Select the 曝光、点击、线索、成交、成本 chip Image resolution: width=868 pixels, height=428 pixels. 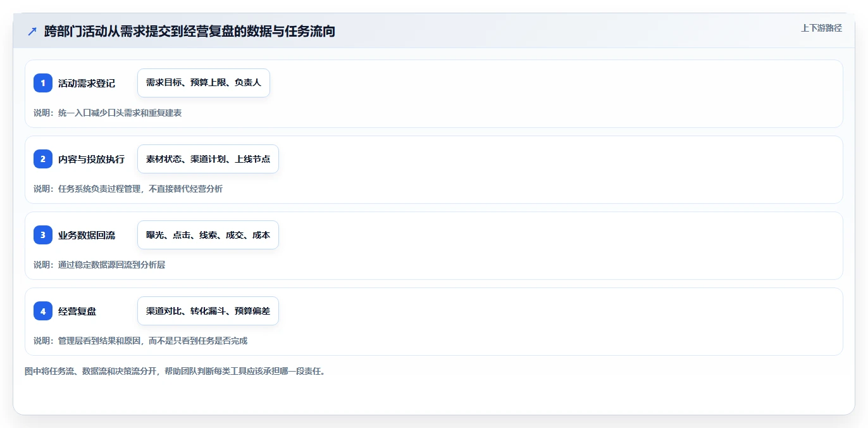click(208, 235)
